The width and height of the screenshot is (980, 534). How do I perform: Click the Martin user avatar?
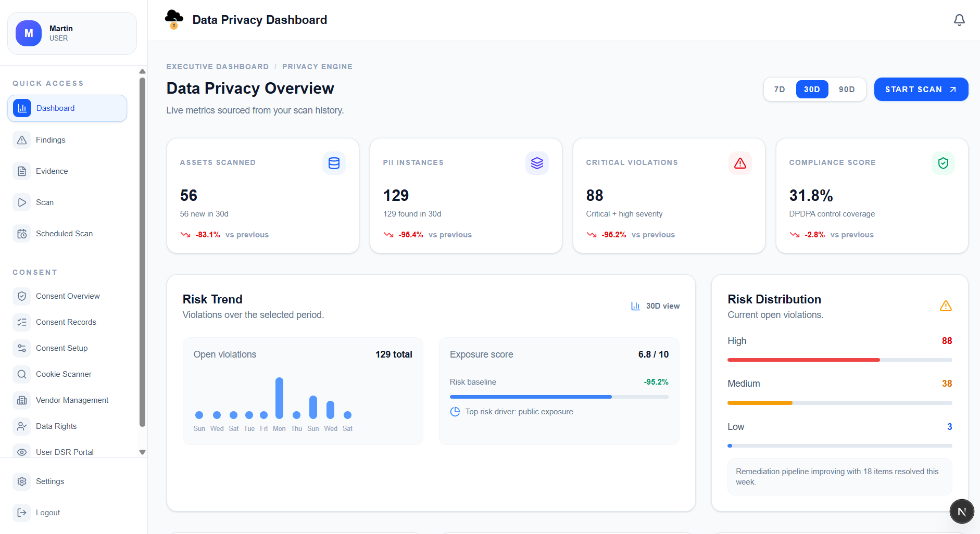pyautogui.click(x=29, y=33)
